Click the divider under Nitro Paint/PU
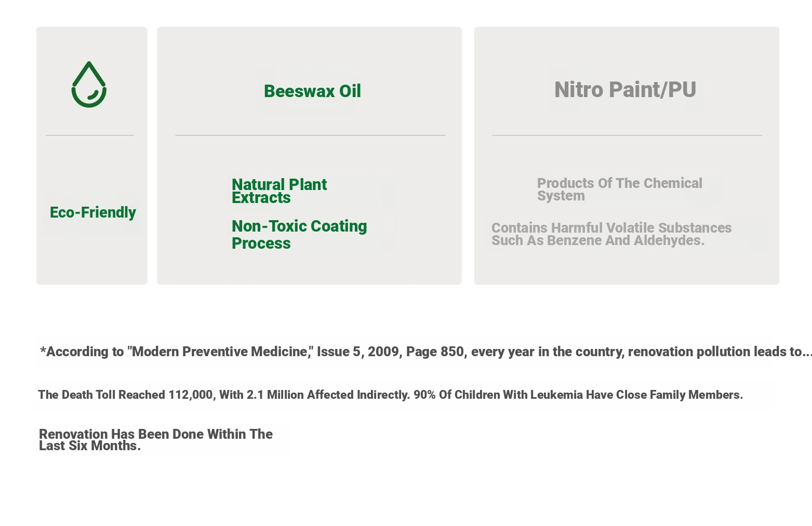812x526 pixels. point(627,135)
